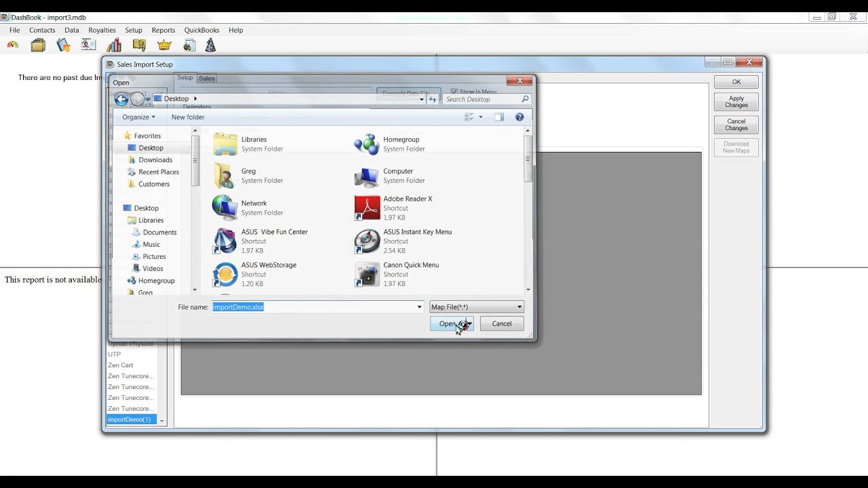
Task: Select the ASUS WebStorage shortcut icon
Action: click(x=225, y=274)
